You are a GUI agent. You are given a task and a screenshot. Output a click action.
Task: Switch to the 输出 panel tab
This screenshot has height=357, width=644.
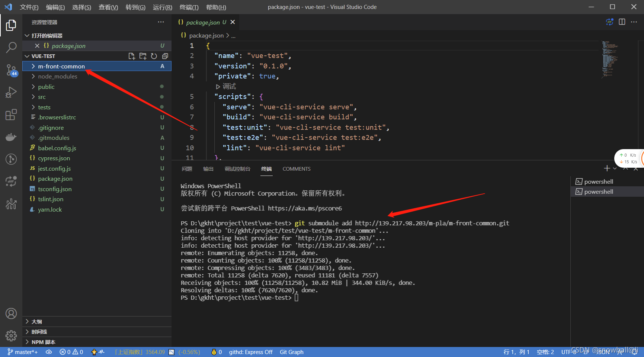tap(208, 168)
